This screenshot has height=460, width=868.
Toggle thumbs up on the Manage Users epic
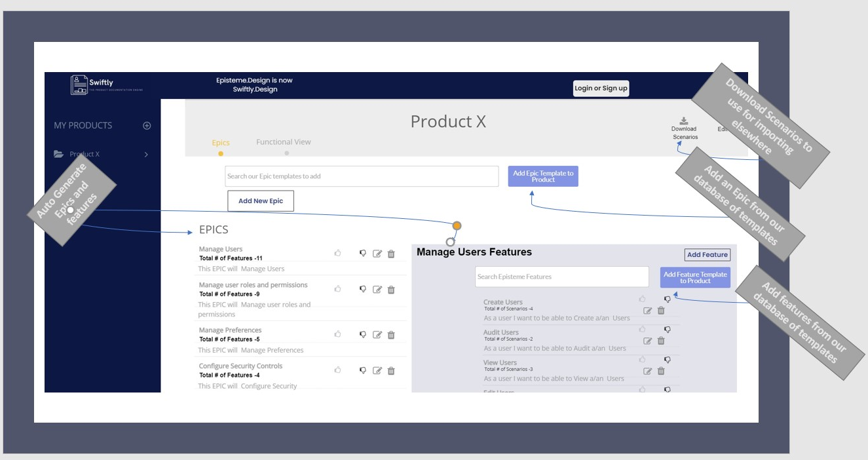[338, 252]
